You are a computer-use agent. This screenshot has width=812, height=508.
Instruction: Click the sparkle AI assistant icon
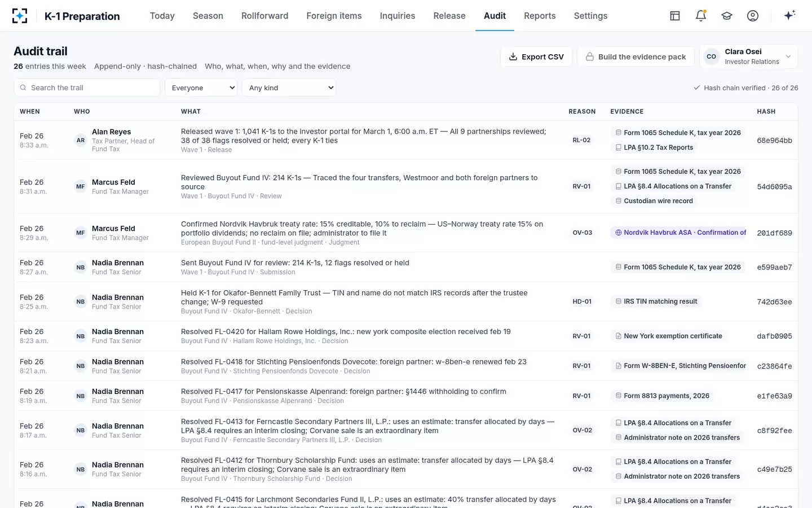tap(789, 15)
